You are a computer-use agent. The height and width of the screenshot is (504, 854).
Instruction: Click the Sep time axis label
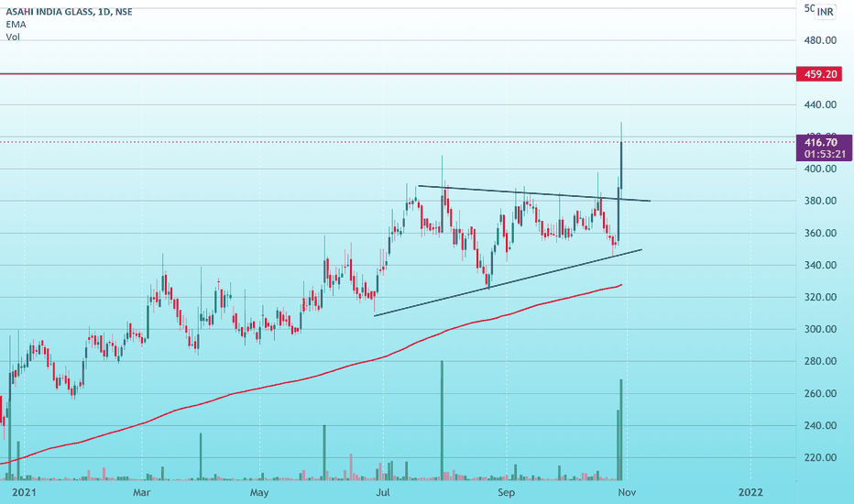click(x=506, y=493)
